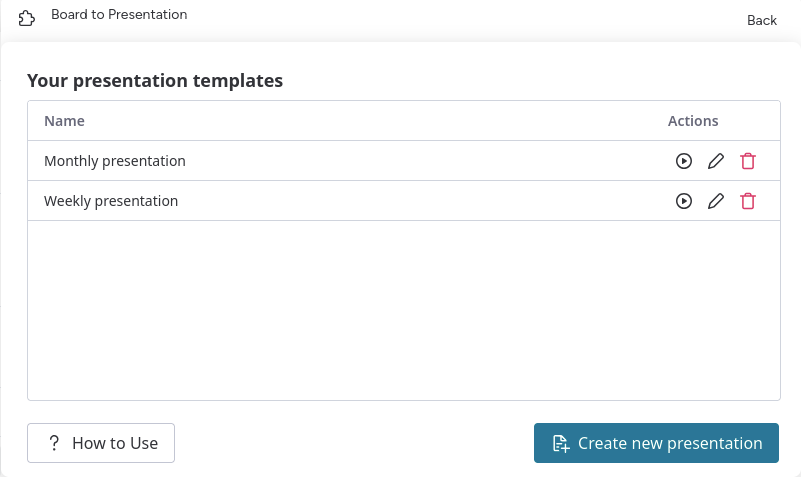Edit the Monthly presentation template
The height and width of the screenshot is (477, 801).
click(715, 161)
